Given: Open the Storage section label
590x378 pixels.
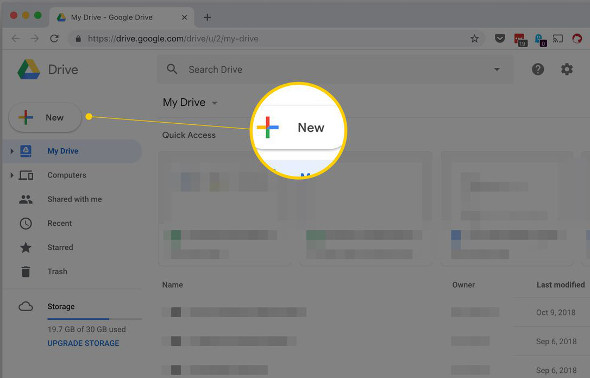Looking at the screenshot, I should [61, 307].
